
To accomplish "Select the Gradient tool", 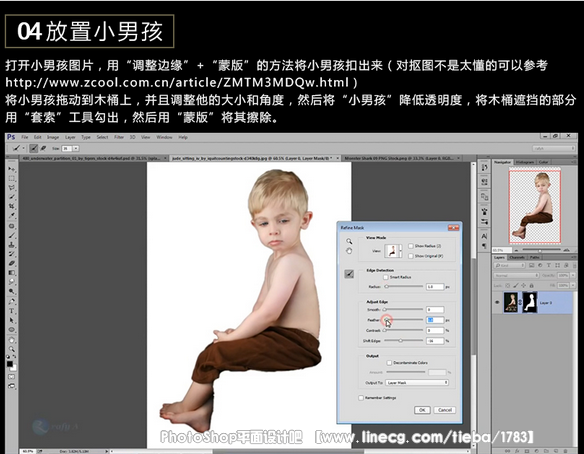I will tap(12, 272).
